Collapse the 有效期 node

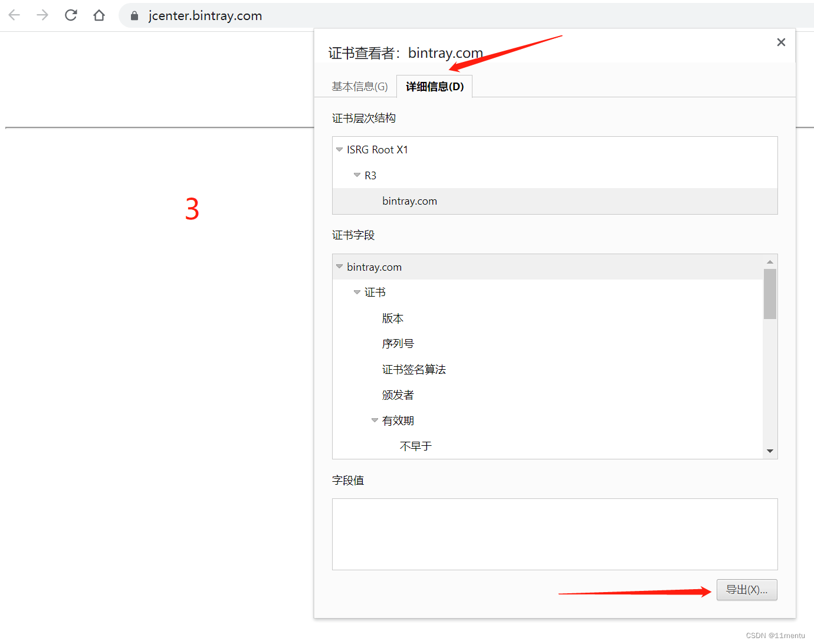click(x=375, y=420)
